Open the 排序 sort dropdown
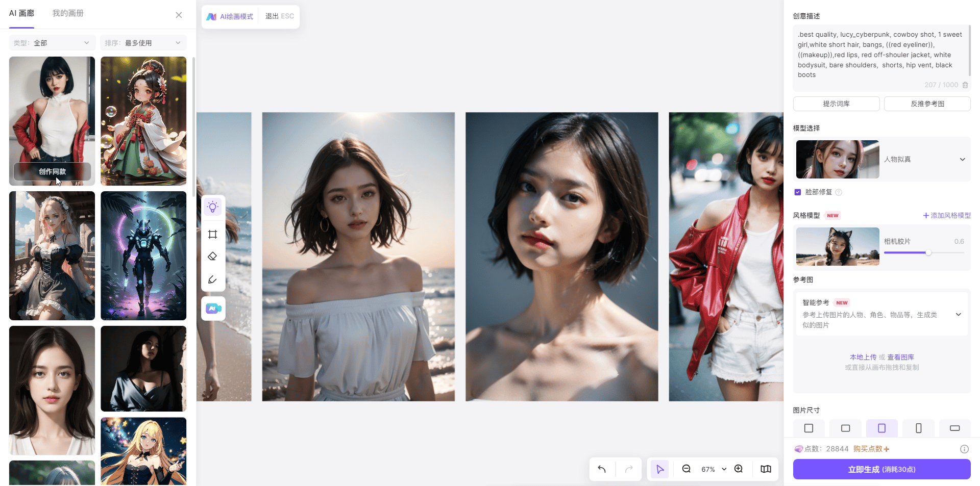Screen dimensions: 980x486 click(x=143, y=43)
